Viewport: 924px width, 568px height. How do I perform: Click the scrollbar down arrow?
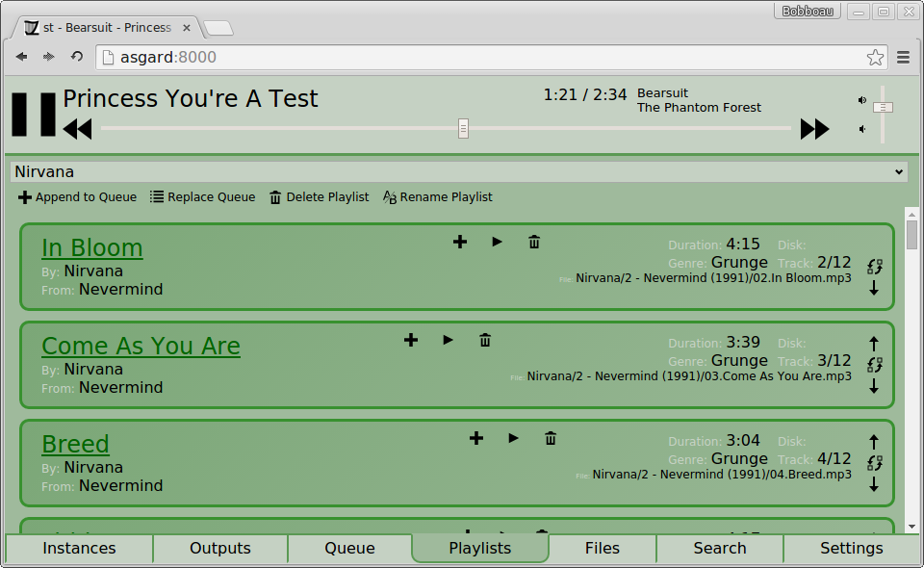click(x=911, y=527)
